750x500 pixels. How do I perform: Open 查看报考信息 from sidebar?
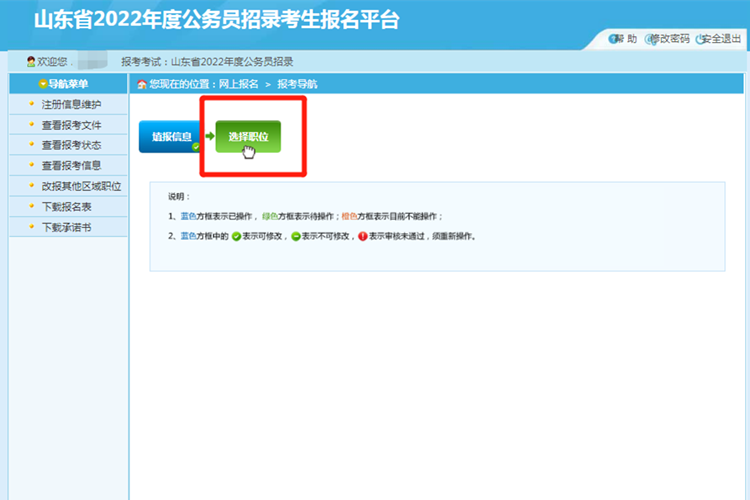click(x=71, y=166)
